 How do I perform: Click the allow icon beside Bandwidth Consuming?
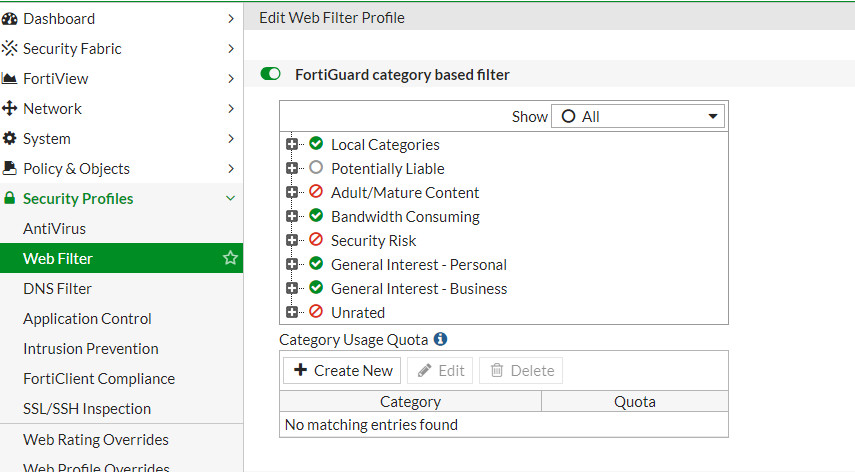[316, 216]
